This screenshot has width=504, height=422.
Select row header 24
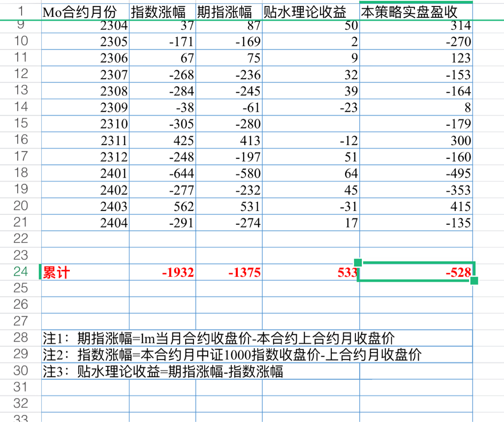[x=21, y=271]
